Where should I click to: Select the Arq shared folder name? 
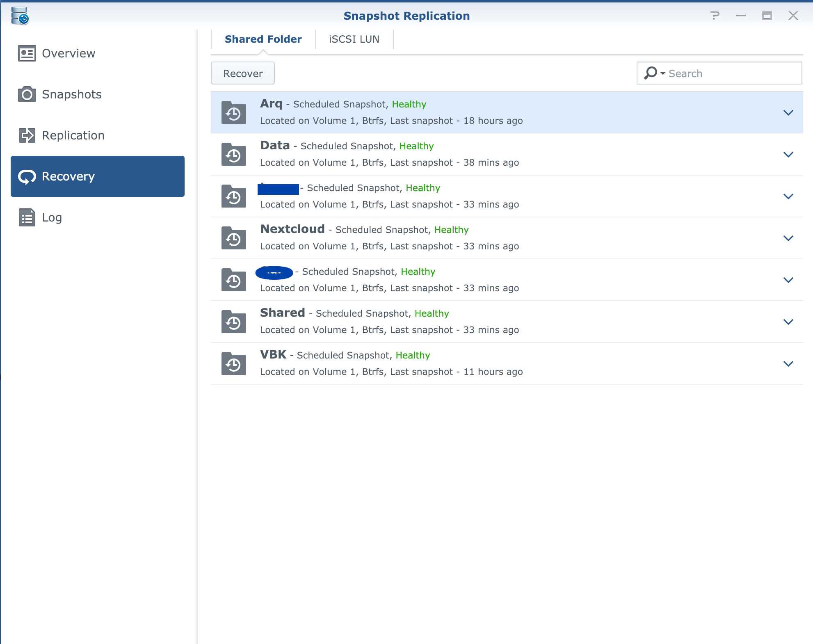coord(271,104)
